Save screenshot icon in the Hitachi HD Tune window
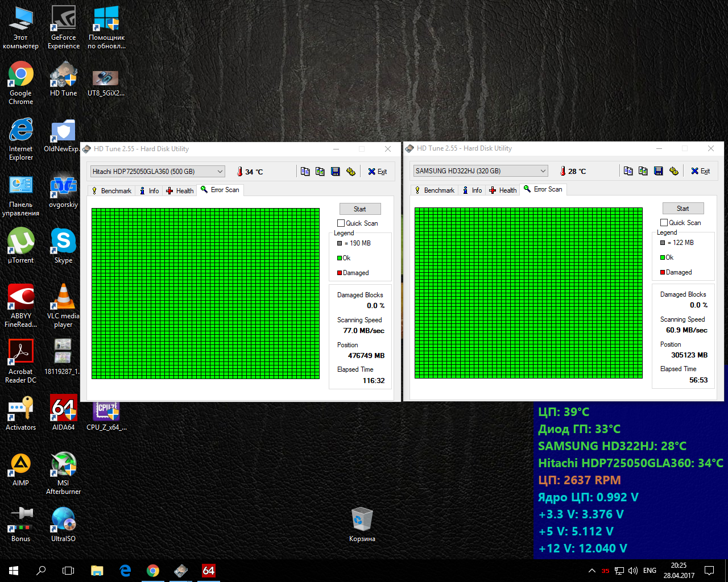The height and width of the screenshot is (582, 728). pos(336,172)
